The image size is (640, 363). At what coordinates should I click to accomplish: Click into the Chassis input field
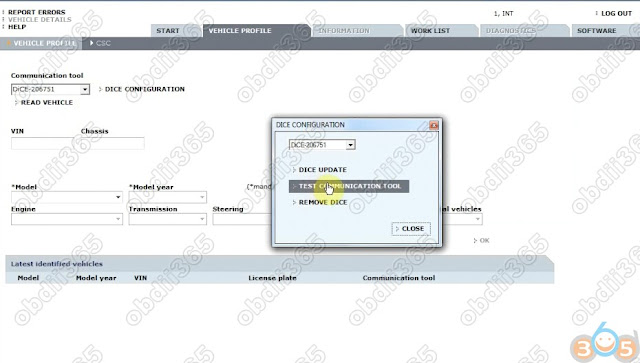[112, 143]
